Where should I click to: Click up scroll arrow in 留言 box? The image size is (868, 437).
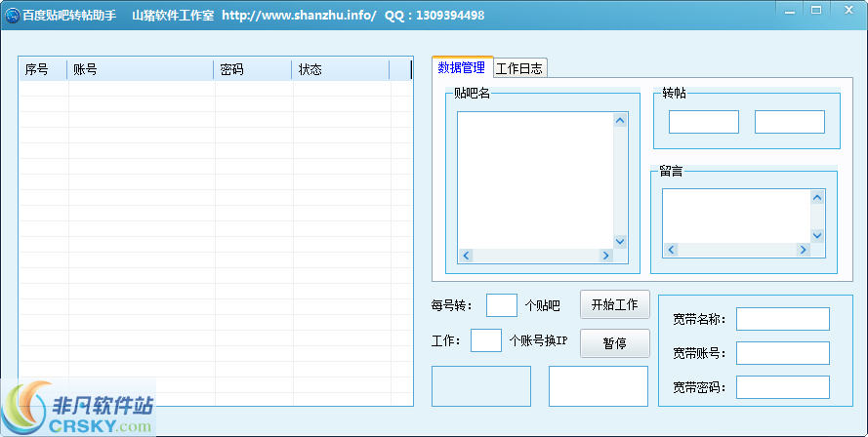(817, 198)
